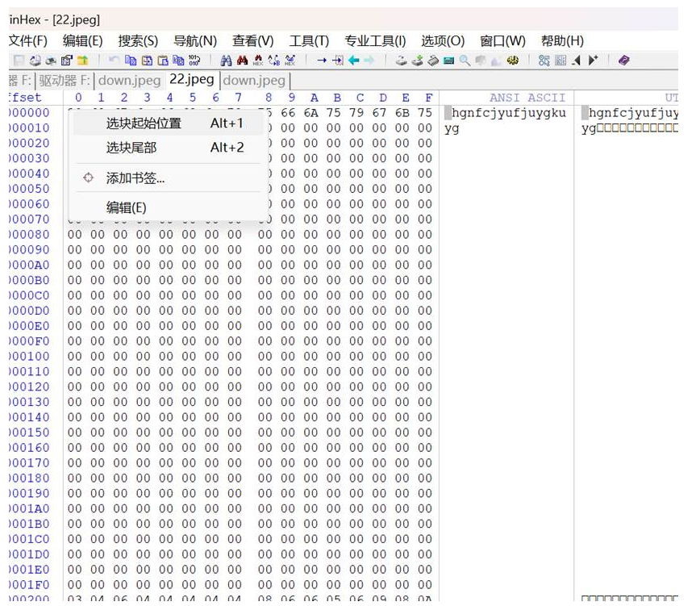Click the Replace hex values icon
The width and height of the screenshot is (700, 606).
point(290,61)
